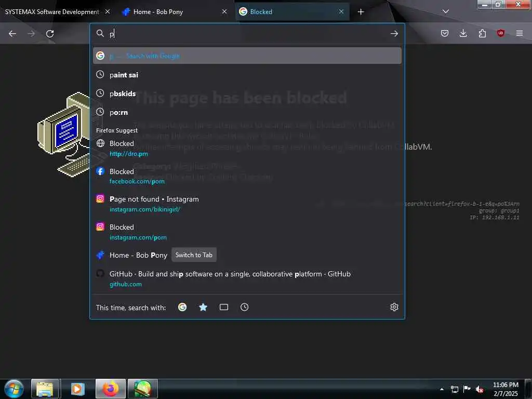Expand the list all tabs chevron
Viewport: 532px width, 399px height.
[x=445, y=12]
